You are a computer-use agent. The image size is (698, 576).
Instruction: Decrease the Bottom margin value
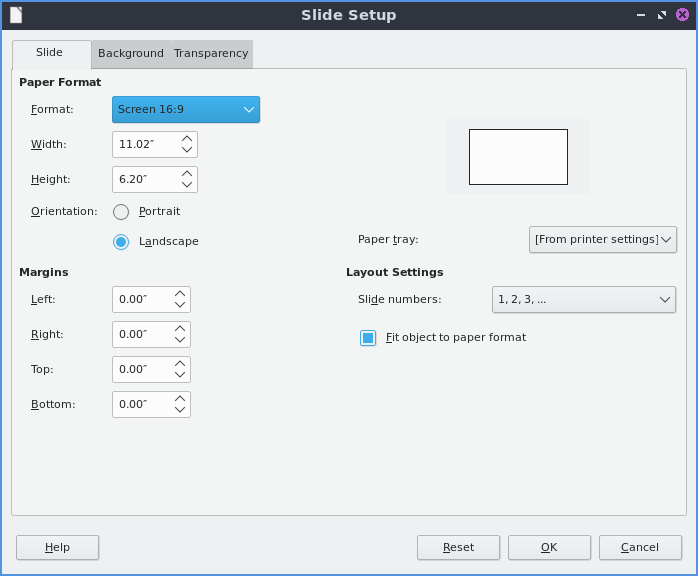[x=180, y=410]
